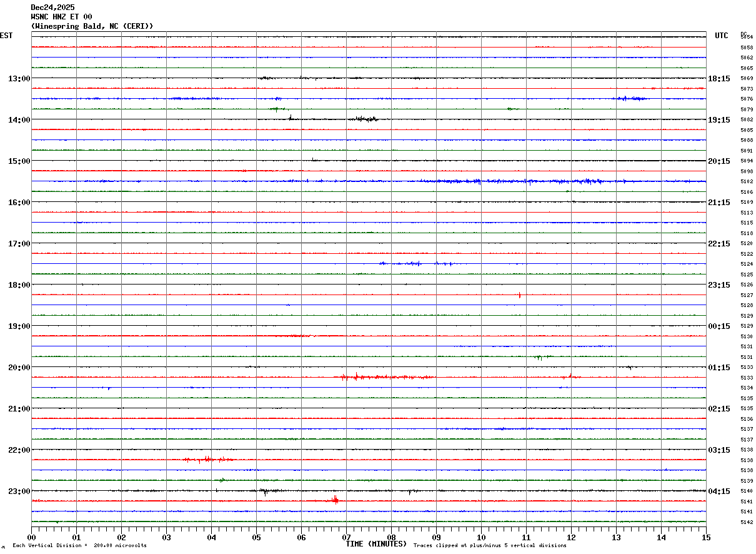Screen dimensions: 756x554
Task: Click the UTC timezone label
Action: click(722, 36)
